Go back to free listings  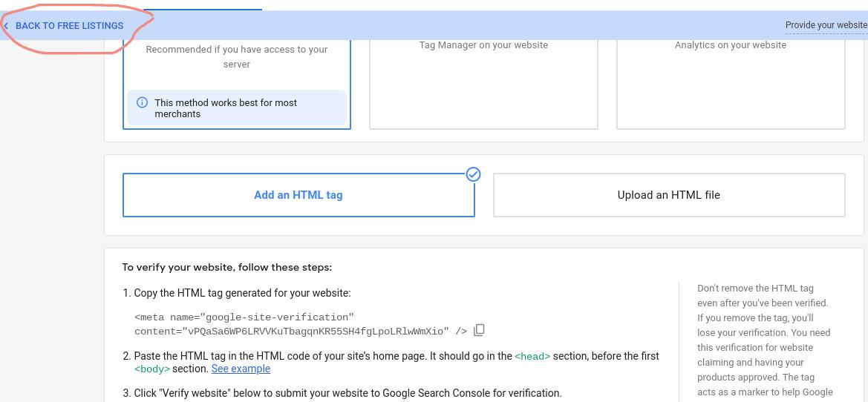point(69,26)
